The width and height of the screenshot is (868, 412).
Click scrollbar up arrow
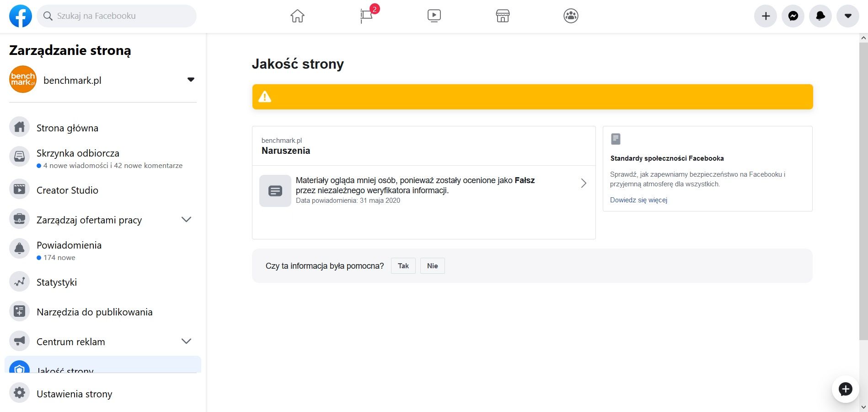coord(863,38)
